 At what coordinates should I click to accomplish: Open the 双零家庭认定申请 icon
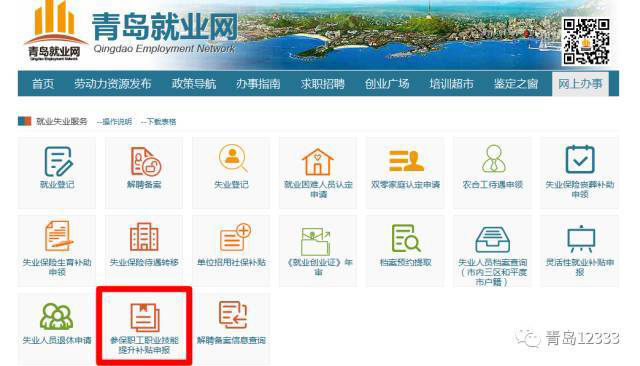point(405,161)
